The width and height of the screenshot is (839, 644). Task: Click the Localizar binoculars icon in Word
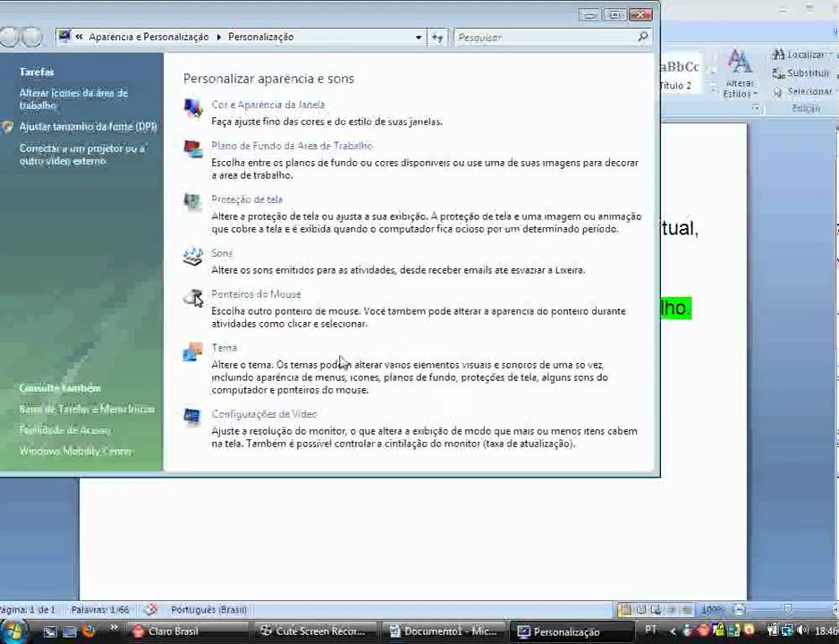click(778, 54)
